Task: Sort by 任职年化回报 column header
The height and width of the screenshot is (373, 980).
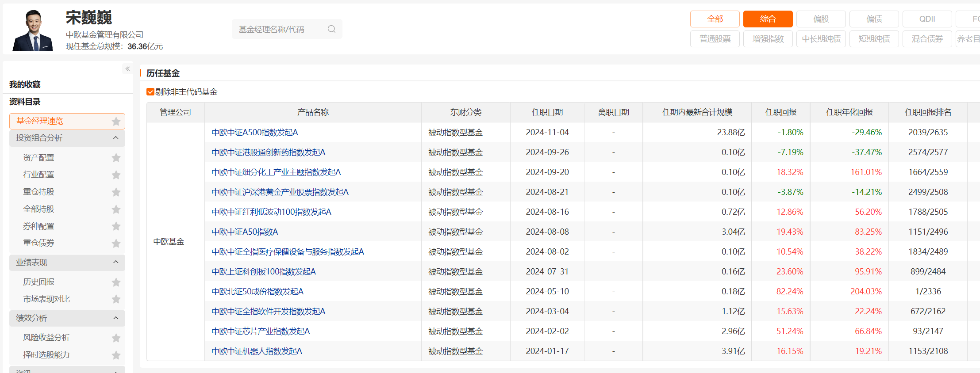Action: pyautogui.click(x=849, y=112)
